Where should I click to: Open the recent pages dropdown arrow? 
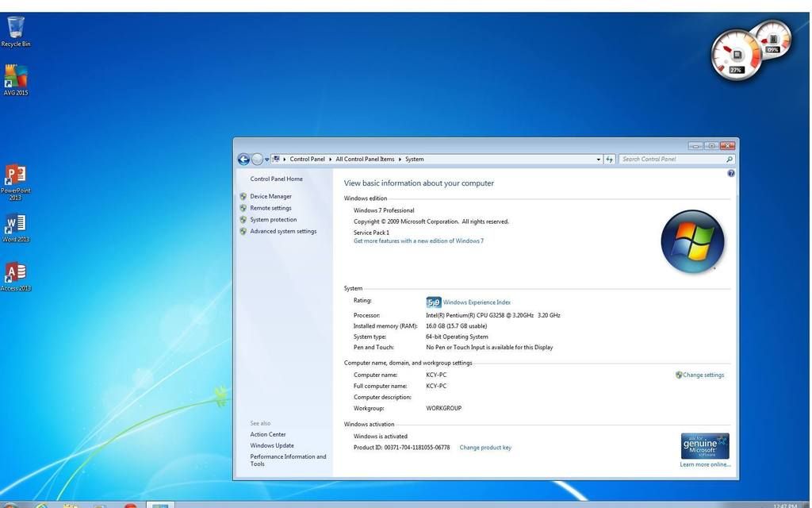pyautogui.click(x=266, y=160)
